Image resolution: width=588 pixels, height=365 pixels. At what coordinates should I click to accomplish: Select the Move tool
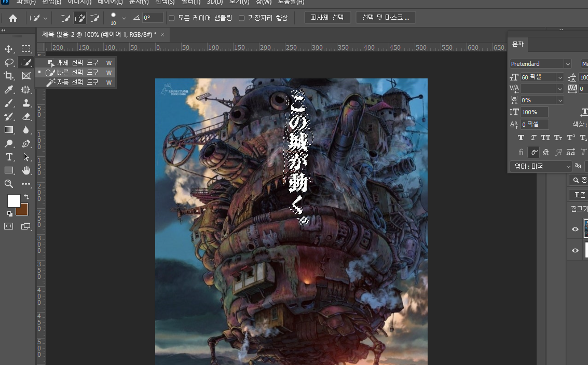pos(9,49)
